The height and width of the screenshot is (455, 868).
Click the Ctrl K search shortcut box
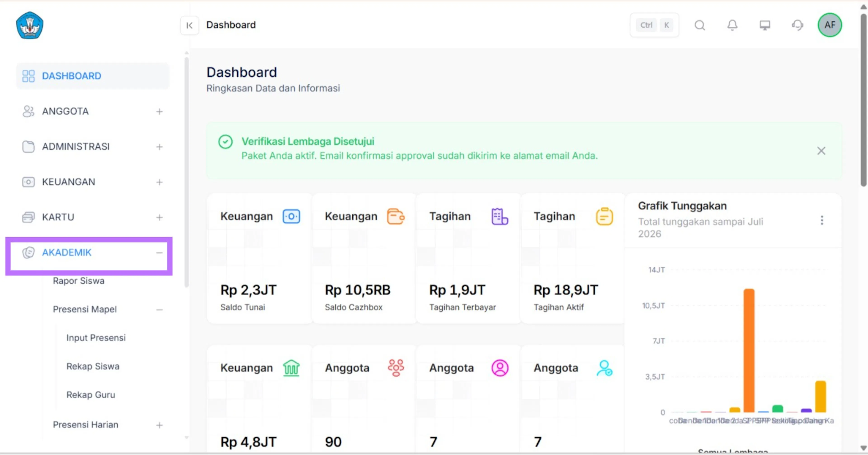tap(654, 25)
